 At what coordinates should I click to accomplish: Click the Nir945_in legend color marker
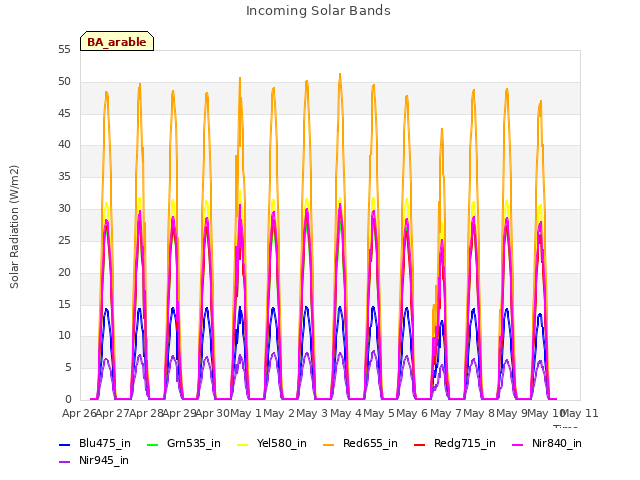(x=64, y=462)
